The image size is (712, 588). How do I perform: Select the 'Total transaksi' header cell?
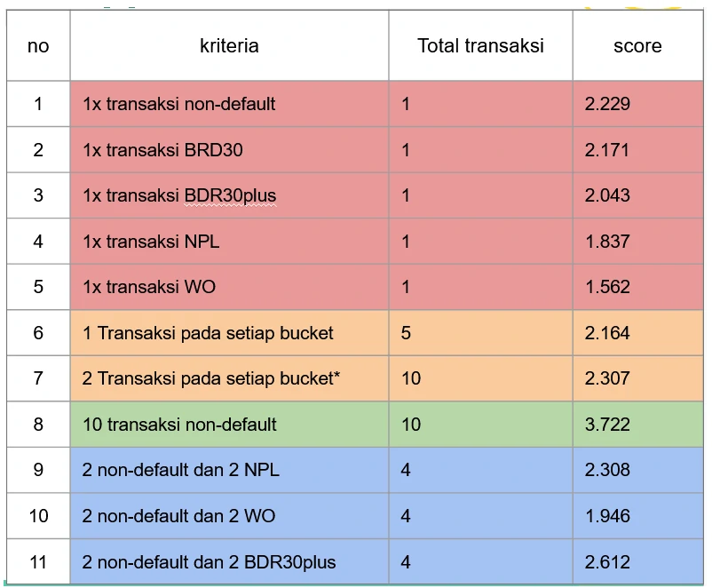click(x=480, y=46)
